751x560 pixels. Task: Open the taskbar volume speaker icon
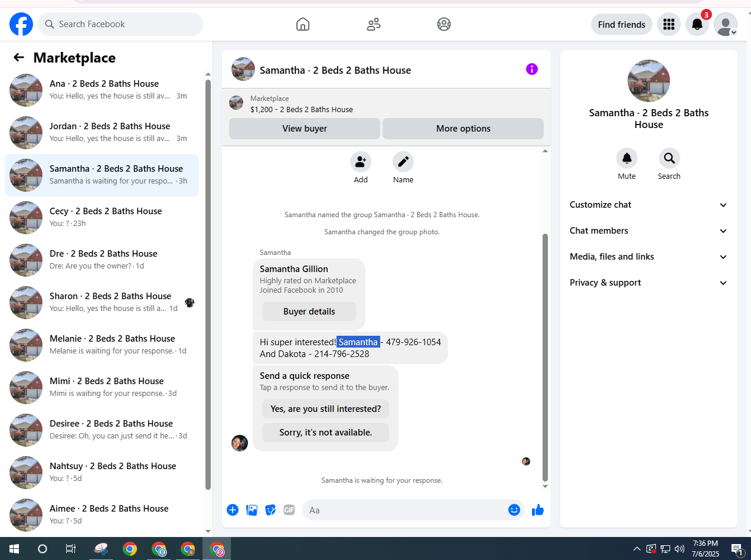(x=679, y=549)
